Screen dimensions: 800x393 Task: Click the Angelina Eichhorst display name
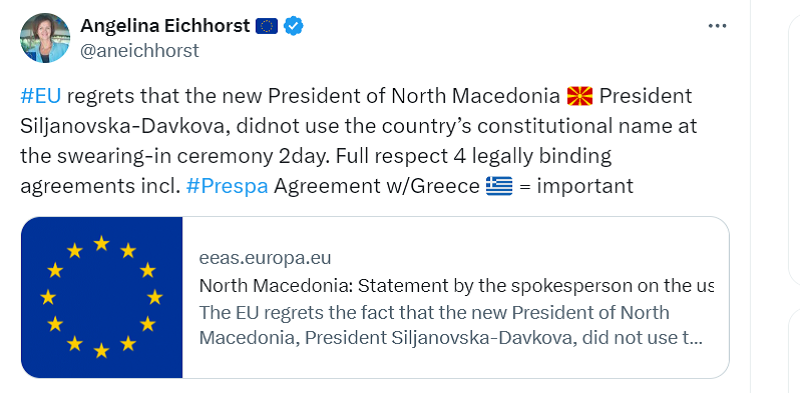pyautogui.click(x=165, y=26)
